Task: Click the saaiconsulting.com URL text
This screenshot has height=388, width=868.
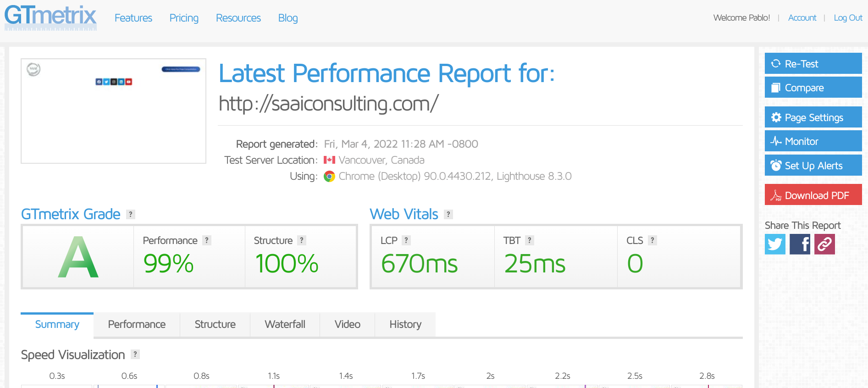Action: (x=328, y=103)
